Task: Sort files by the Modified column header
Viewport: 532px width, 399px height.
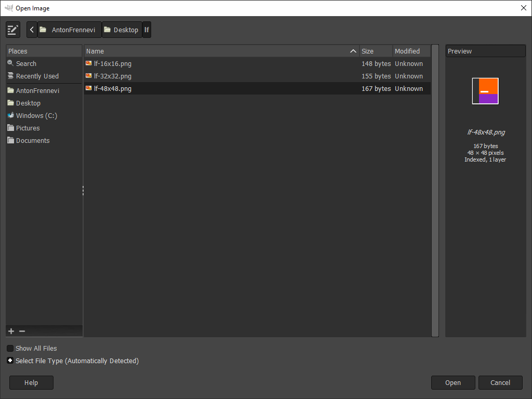Action: click(411, 51)
